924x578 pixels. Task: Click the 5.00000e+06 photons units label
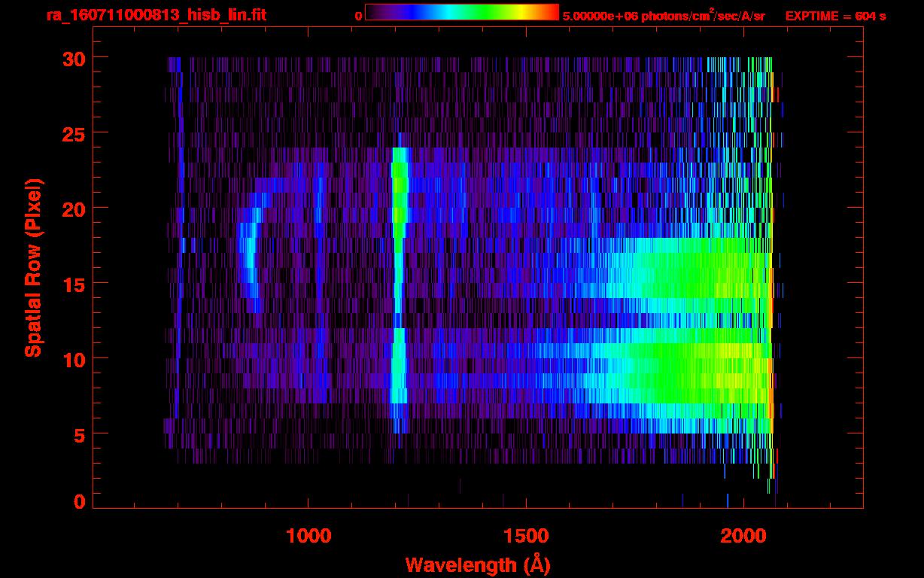pos(663,16)
